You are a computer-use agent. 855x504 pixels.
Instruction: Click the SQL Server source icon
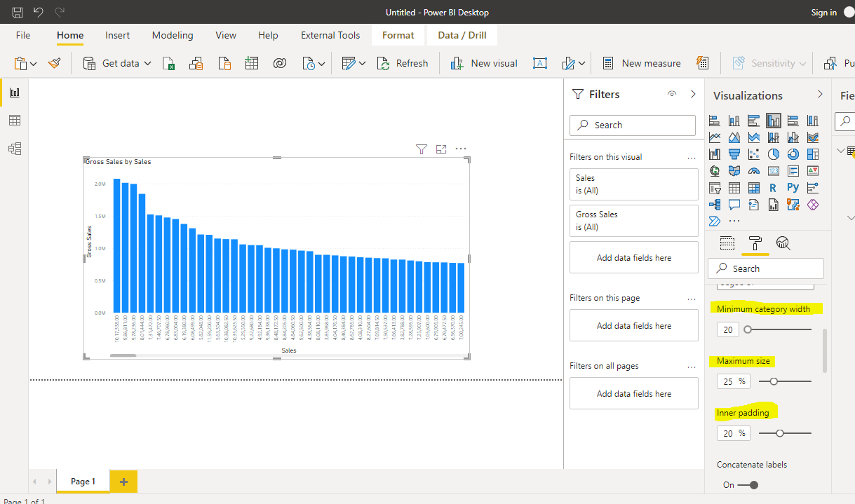224,63
